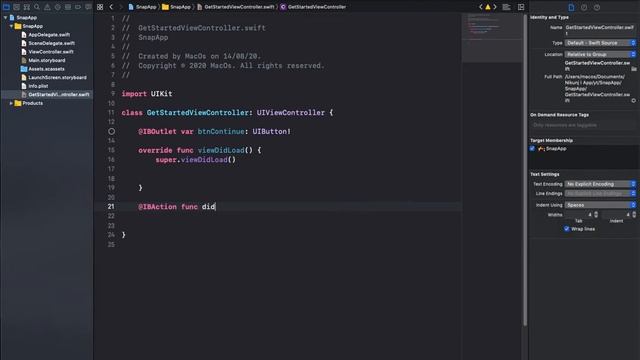Open the Type dropdown Default - Swift Source

point(600,43)
